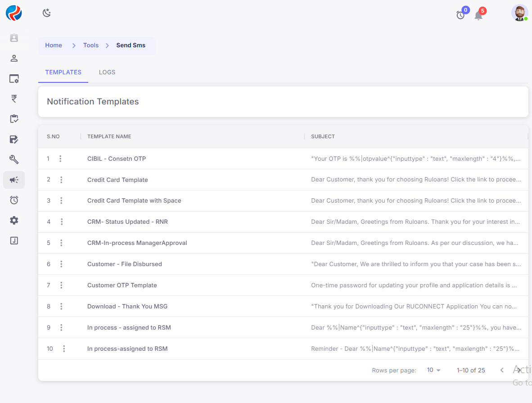The height and width of the screenshot is (403, 532).
Task: Open the wrench tools sidebar icon
Action: (x=14, y=159)
